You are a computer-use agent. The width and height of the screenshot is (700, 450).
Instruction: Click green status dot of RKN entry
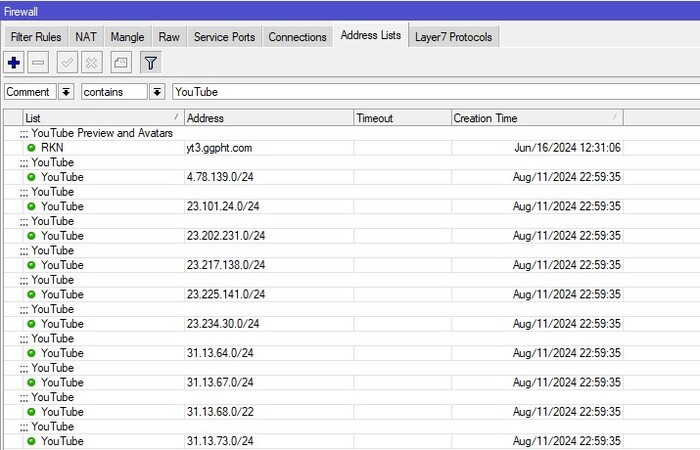(31, 148)
